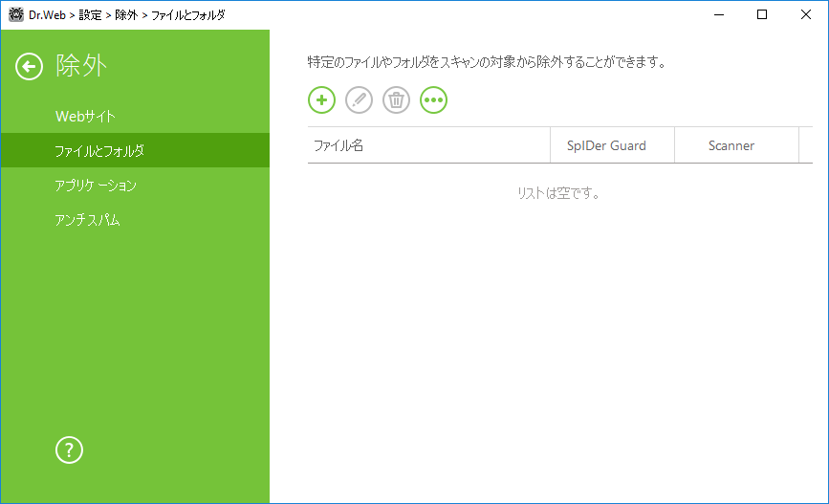Click the Scanner column header
The height and width of the screenshot is (504, 829).
click(x=736, y=145)
